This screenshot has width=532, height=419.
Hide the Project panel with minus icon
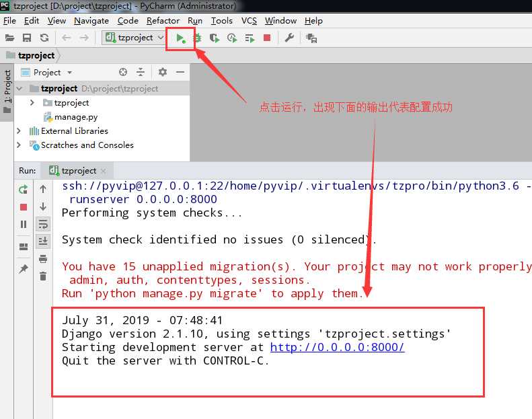[180, 72]
